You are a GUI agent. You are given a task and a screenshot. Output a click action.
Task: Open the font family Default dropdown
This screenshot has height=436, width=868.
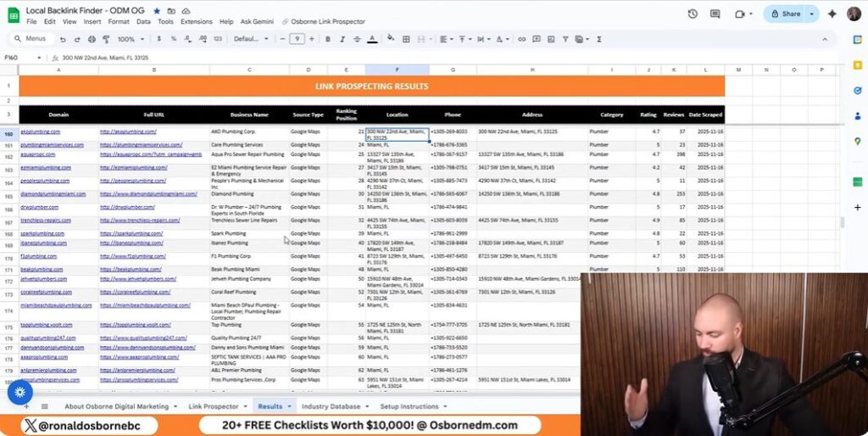tap(251, 39)
